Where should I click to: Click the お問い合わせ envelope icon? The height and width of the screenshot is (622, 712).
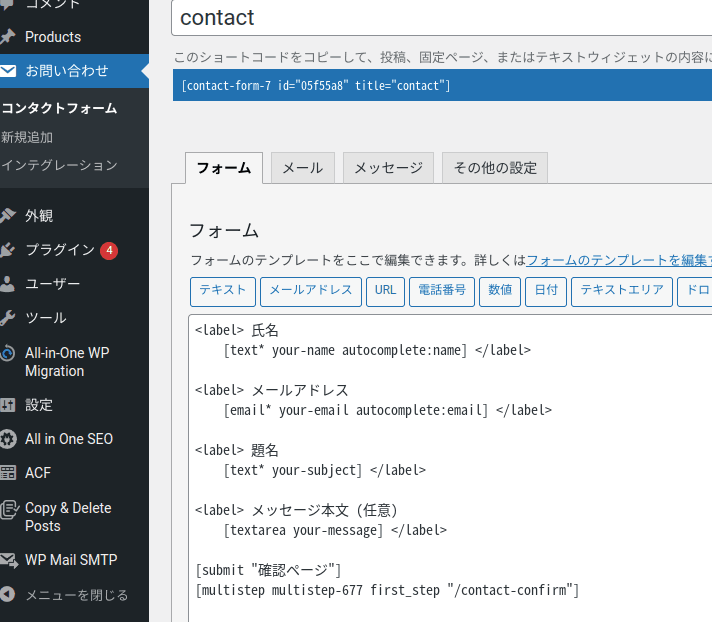(7, 71)
